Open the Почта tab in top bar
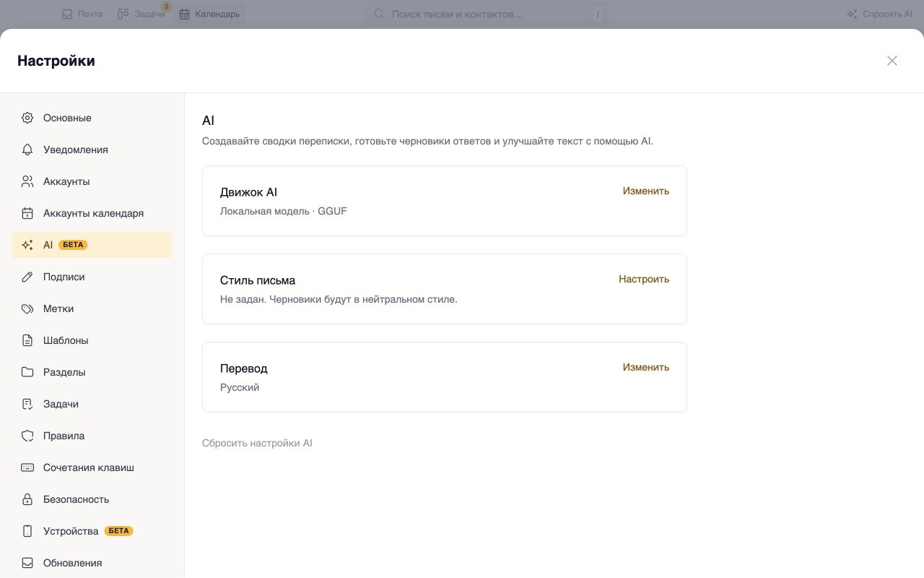This screenshot has height=578, width=924. click(x=82, y=14)
